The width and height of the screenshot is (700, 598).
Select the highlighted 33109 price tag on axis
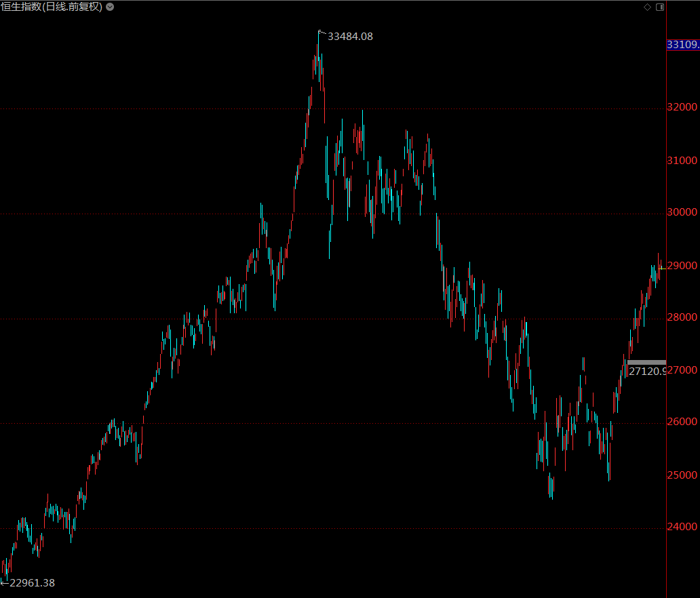[683, 45]
